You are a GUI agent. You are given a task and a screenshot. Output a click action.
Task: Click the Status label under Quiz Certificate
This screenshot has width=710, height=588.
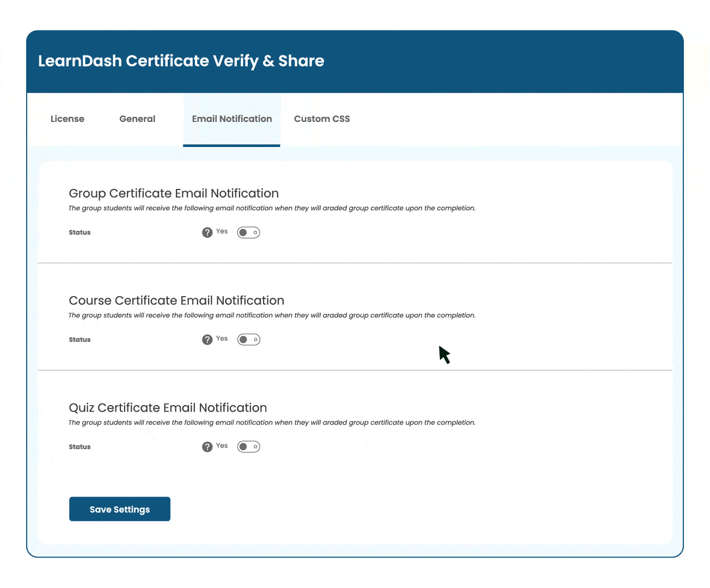pos(79,447)
